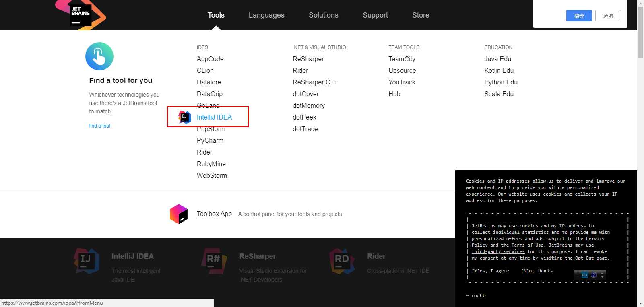Open the Solutions menu
644x307 pixels.
pyautogui.click(x=324, y=15)
